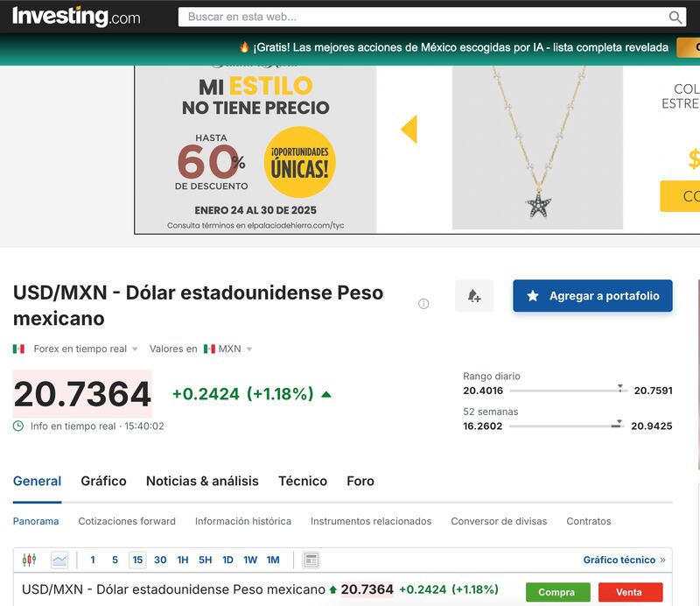Click the info icon beside the title

[x=423, y=304]
